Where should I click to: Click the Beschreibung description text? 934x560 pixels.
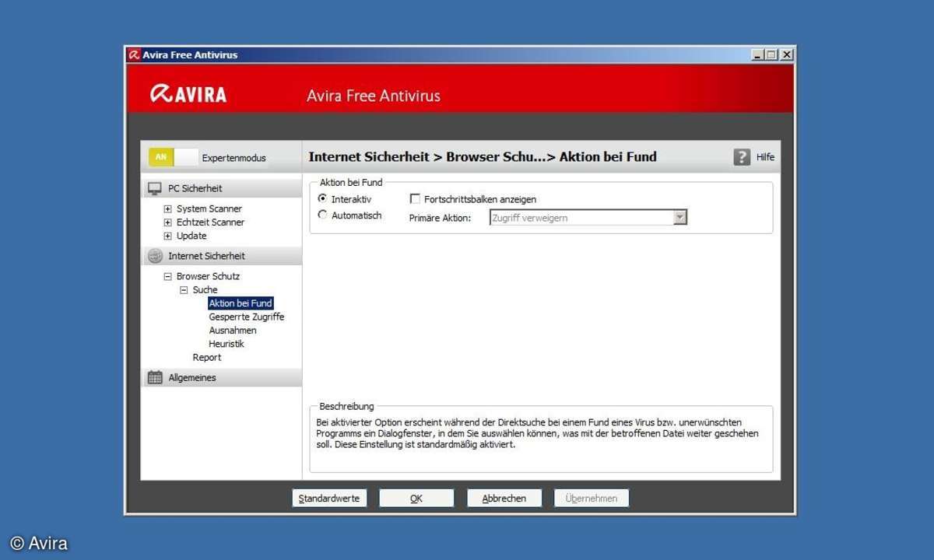(x=537, y=433)
